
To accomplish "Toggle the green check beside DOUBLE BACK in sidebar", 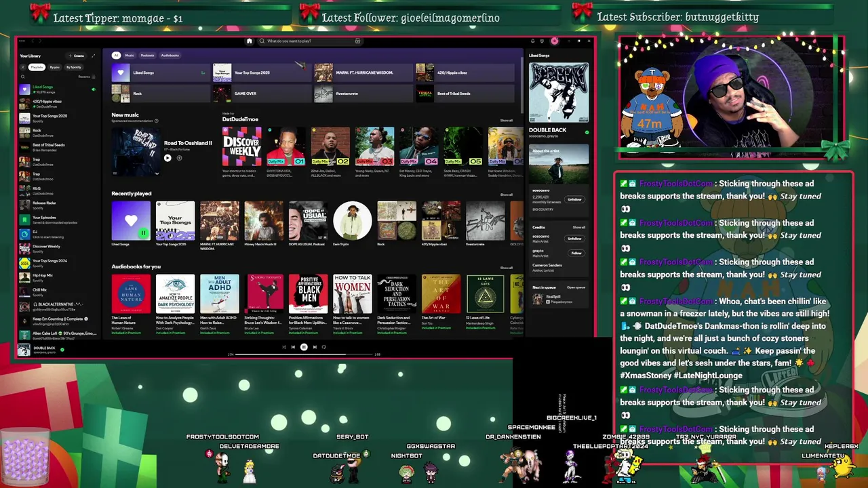I will click(587, 131).
